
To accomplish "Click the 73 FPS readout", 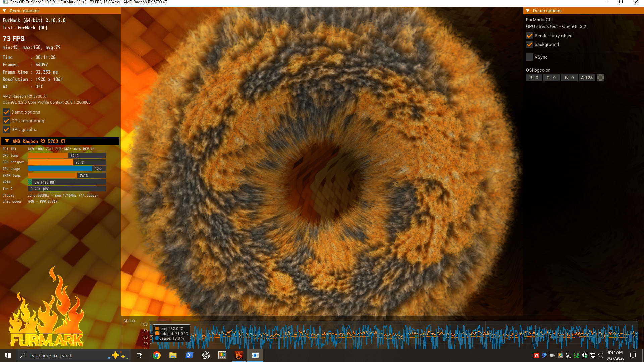I will (14, 39).
